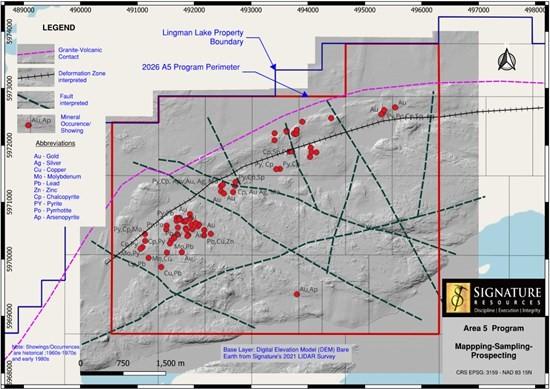Click the Mapping-Sampling-Prospecting subtitle
This screenshot has height=389, width=550.
(494, 351)
